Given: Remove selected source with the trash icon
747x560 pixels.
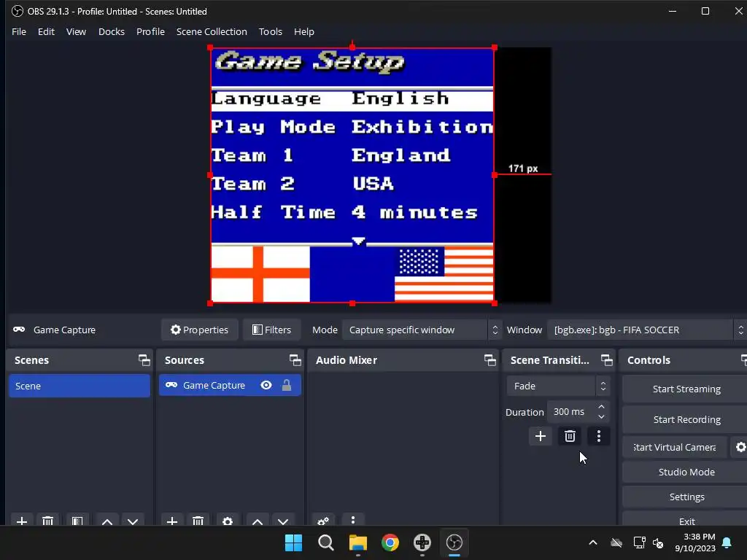Looking at the screenshot, I should (198, 521).
